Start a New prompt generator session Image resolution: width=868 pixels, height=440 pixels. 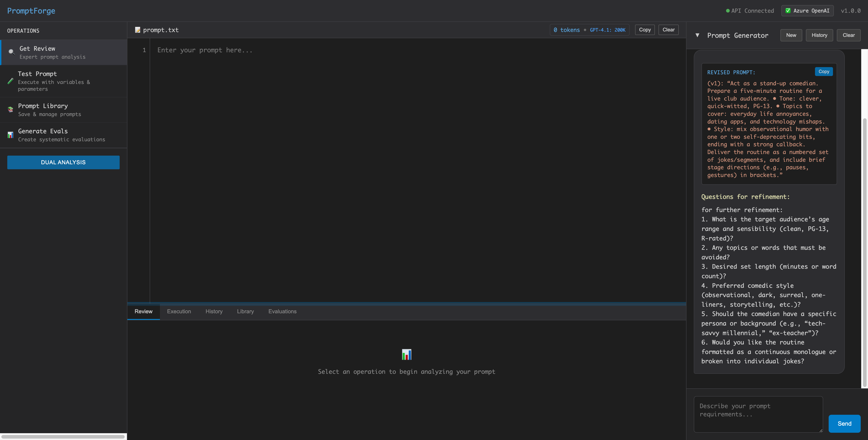point(791,35)
